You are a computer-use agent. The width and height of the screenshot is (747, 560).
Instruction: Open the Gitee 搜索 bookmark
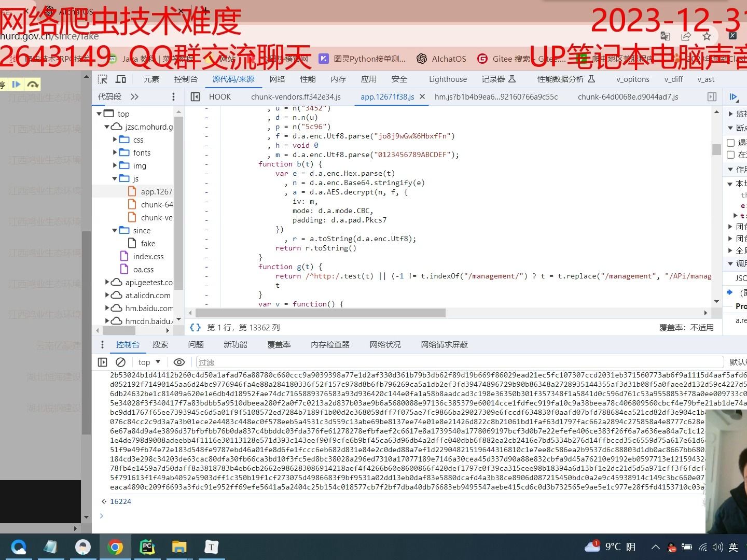tap(522, 59)
